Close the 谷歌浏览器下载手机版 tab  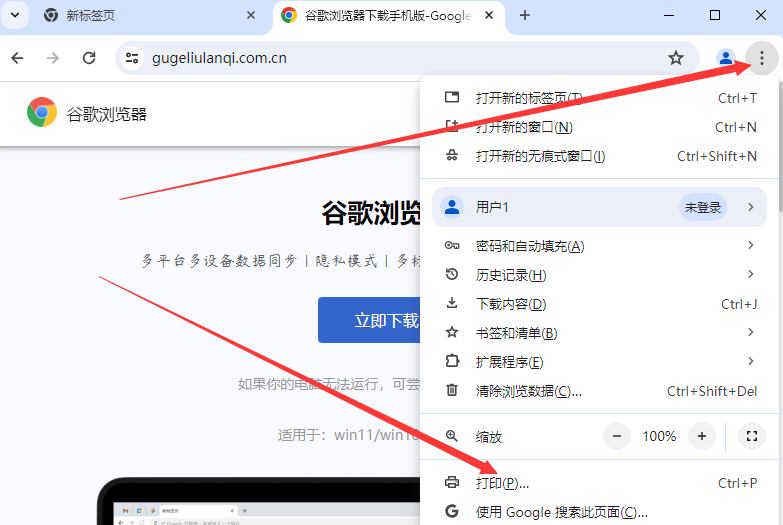click(489, 15)
